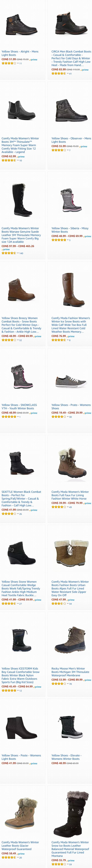Viewport: 92px width, 868px height.
Task: Open Yellow Shoes Alright Mens Light Boots link
Action: (20, 53)
